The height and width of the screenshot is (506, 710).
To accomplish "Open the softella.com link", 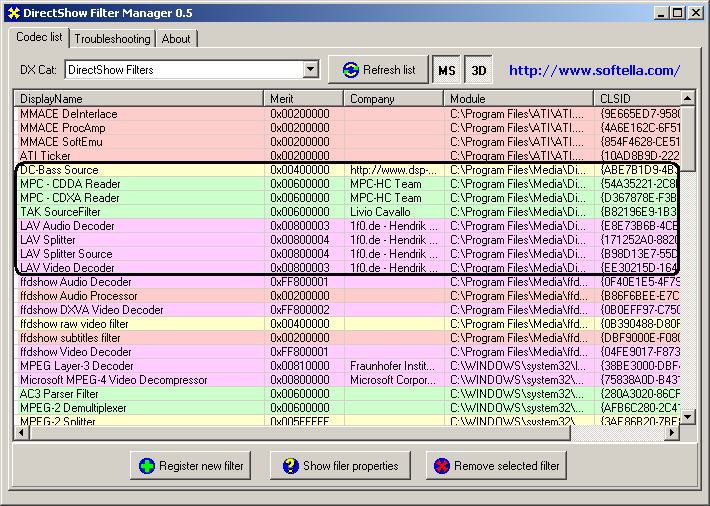I will [595, 70].
